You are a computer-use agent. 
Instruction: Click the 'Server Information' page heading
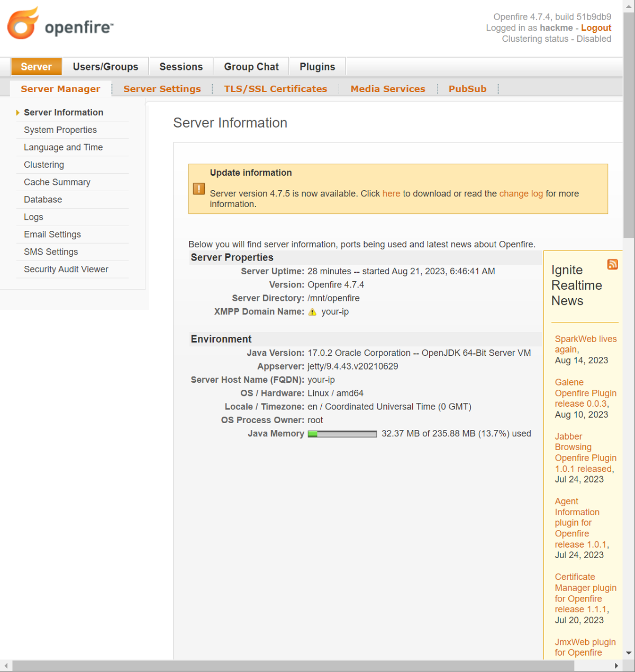[x=230, y=123]
